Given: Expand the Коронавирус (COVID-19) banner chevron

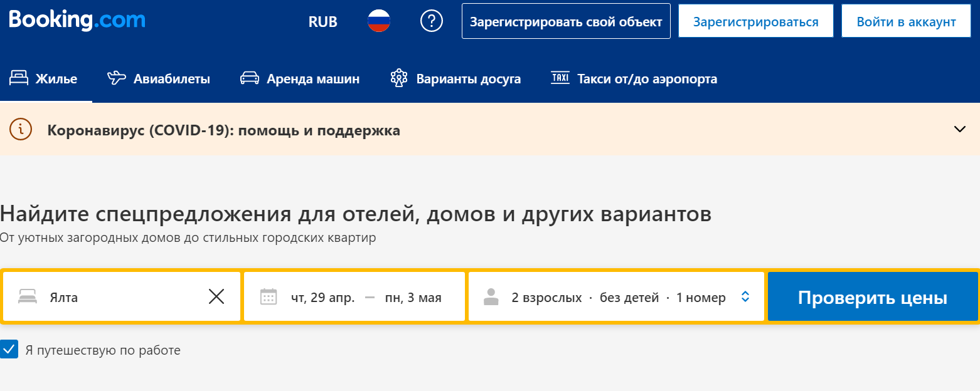Looking at the screenshot, I should 959,129.
